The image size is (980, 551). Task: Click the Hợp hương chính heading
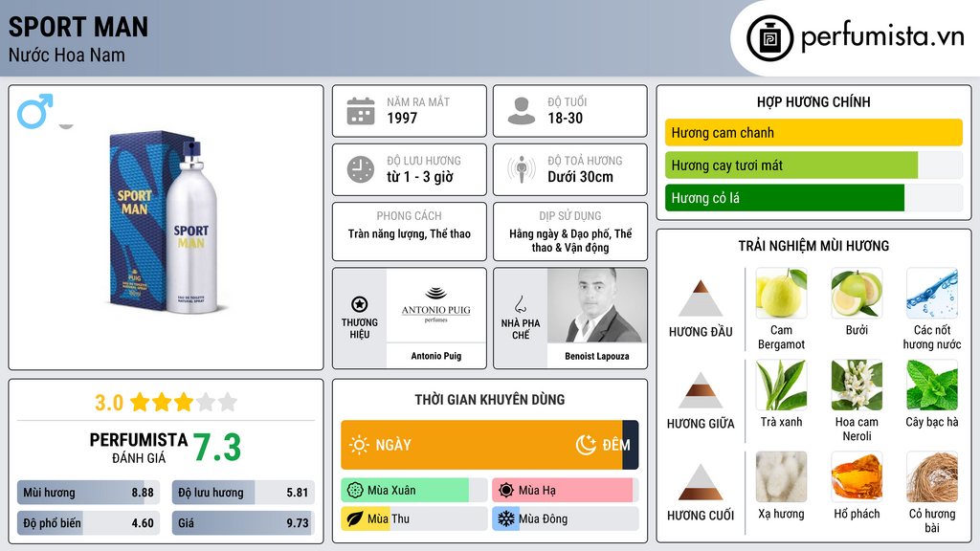tap(813, 101)
